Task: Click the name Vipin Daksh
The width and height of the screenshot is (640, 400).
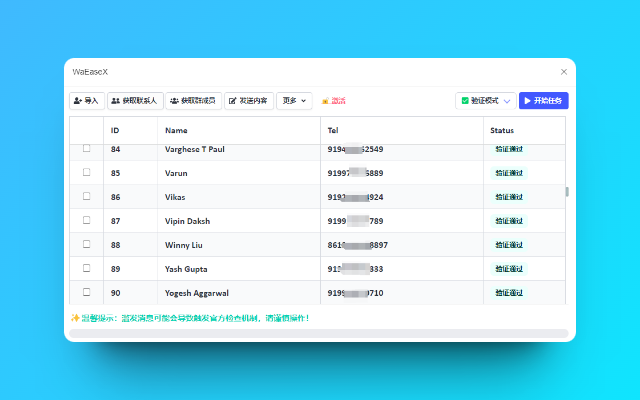Action: [187, 221]
